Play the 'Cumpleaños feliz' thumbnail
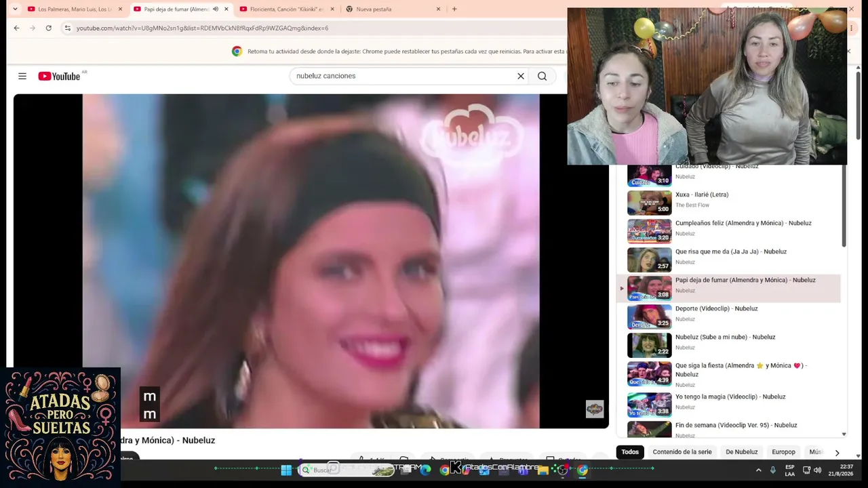The image size is (868, 488). click(x=649, y=231)
